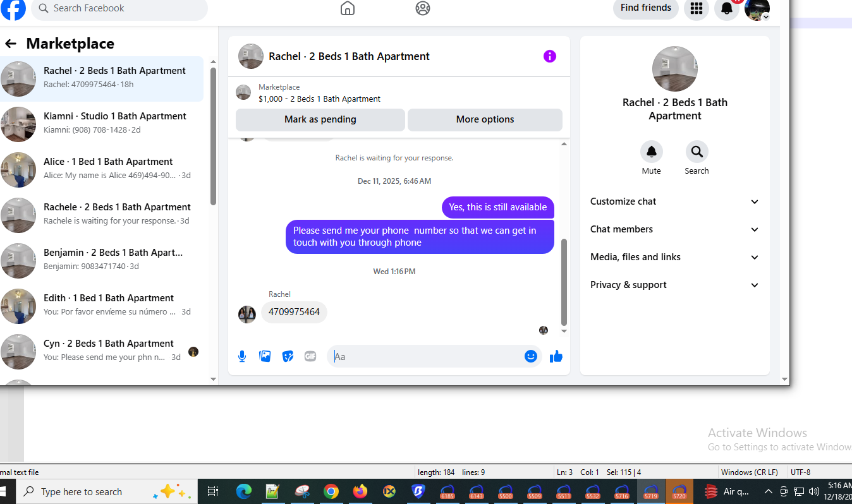Open the $1,000 2 Beds listing link
The height and width of the screenshot is (504, 852).
[x=319, y=99]
